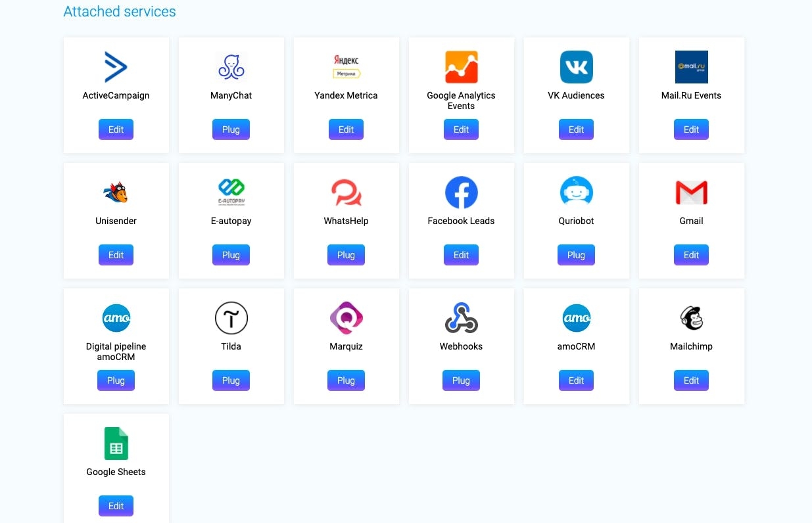Click the Google Analytics Events chart icon
The height and width of the screenshot is (523, 812).
(x=461, y=67)
